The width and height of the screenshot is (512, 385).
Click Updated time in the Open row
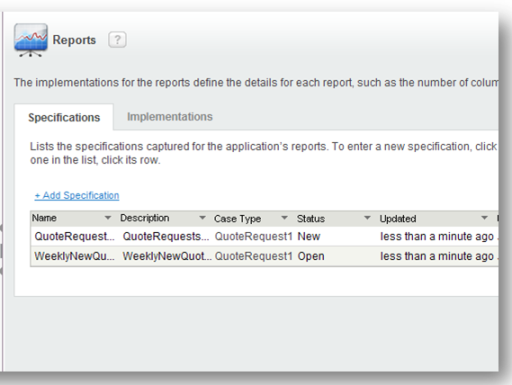pos(437,256)
